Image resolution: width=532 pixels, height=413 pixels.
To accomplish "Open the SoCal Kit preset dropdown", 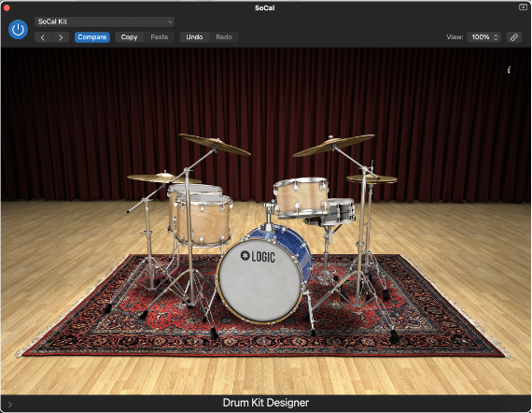I will point(105,21).
